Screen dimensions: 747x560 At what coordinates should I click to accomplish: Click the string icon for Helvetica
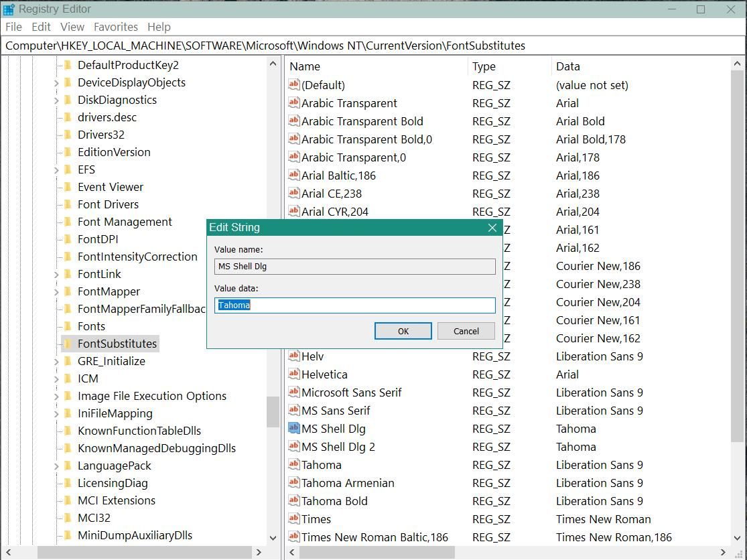[294, 374]
